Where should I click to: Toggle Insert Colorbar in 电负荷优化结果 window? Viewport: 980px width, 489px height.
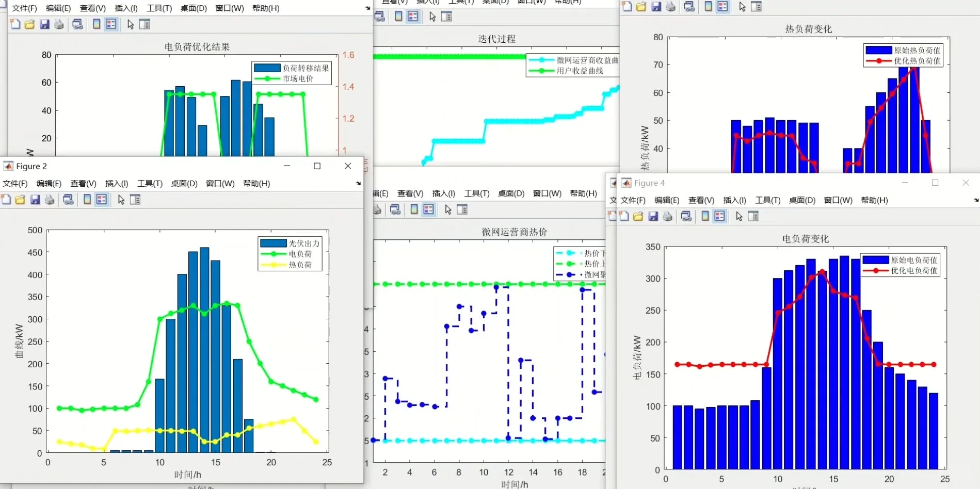(x=97, y=24)
